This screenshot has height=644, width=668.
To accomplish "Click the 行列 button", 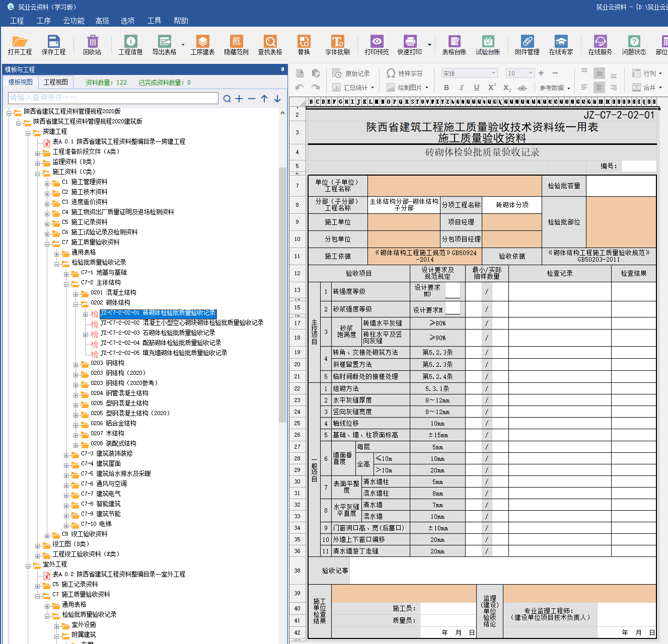I will point(646,73).
